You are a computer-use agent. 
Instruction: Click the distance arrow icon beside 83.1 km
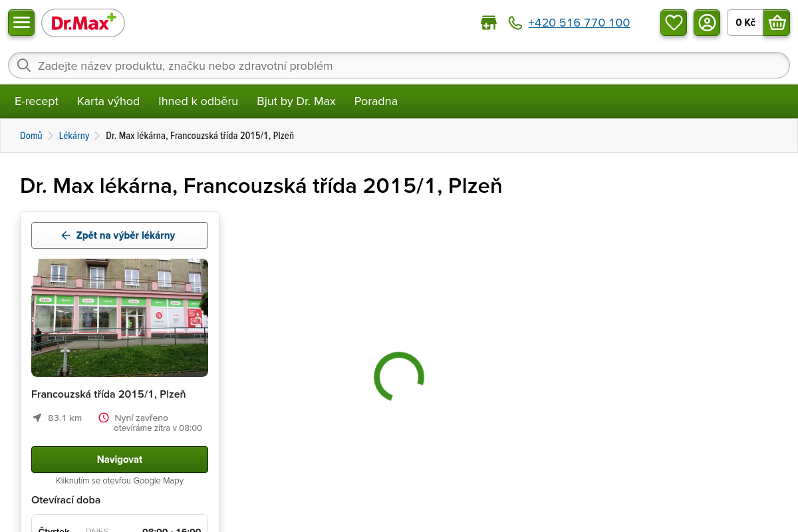pyautogui.click(x=37, y=418)
